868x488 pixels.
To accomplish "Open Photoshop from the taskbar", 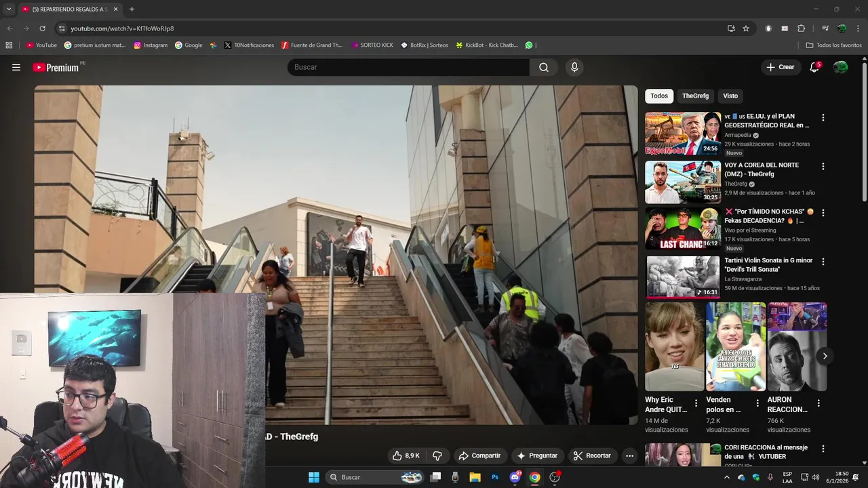I will pyautogui.click(x=495, y=477).
